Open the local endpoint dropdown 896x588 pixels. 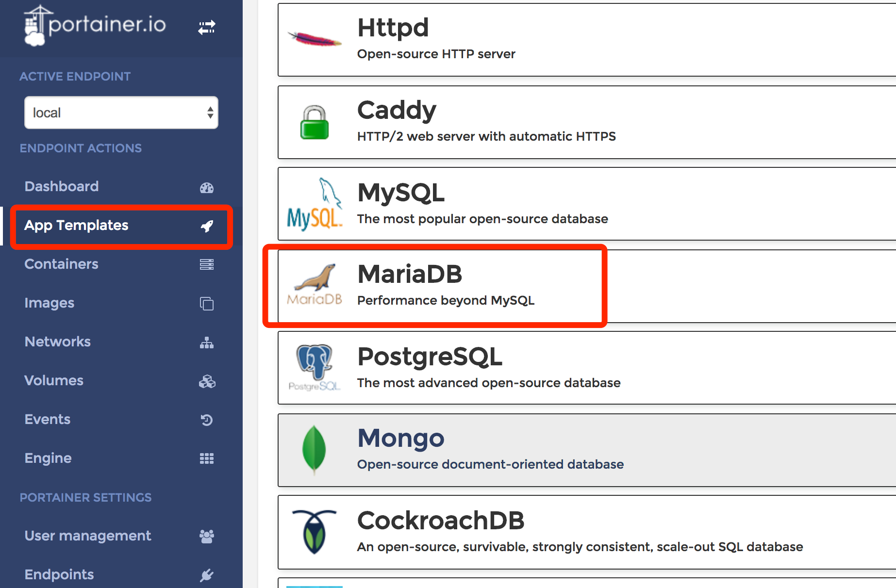tap(121, 113)
